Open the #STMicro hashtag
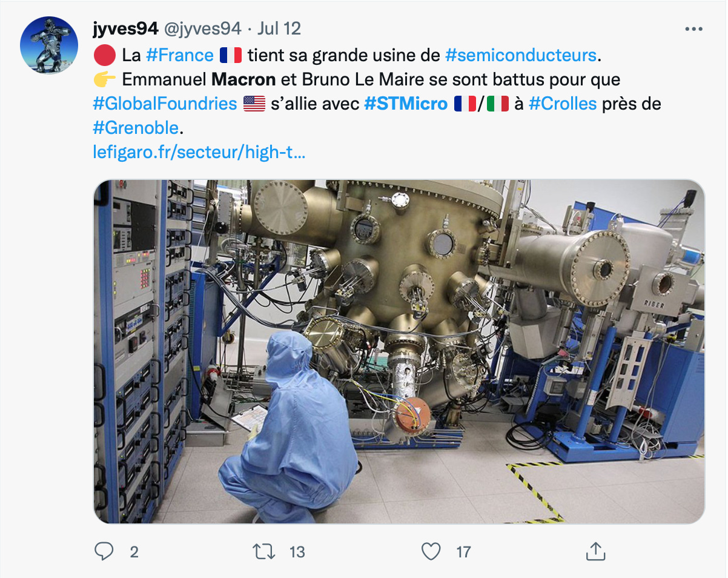 [406, 104]
